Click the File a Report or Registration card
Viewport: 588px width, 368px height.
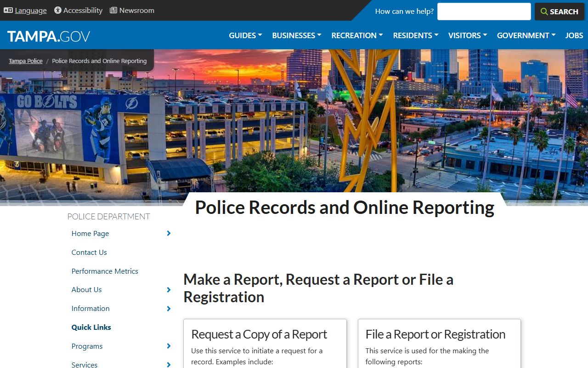439,343
